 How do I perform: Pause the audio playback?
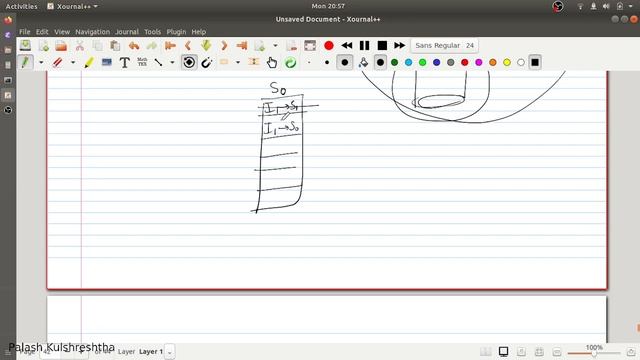(364, 45)
